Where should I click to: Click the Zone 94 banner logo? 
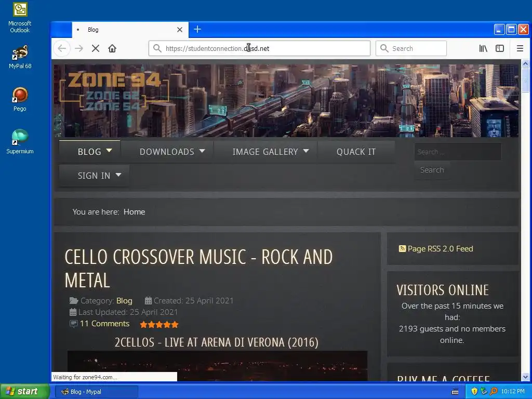click(114, 91)
